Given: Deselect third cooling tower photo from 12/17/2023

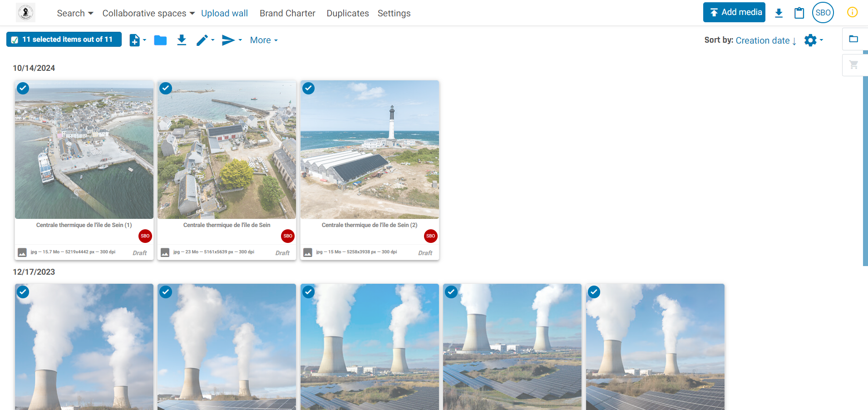Looking at the screenshot, I should pos(309,292).
